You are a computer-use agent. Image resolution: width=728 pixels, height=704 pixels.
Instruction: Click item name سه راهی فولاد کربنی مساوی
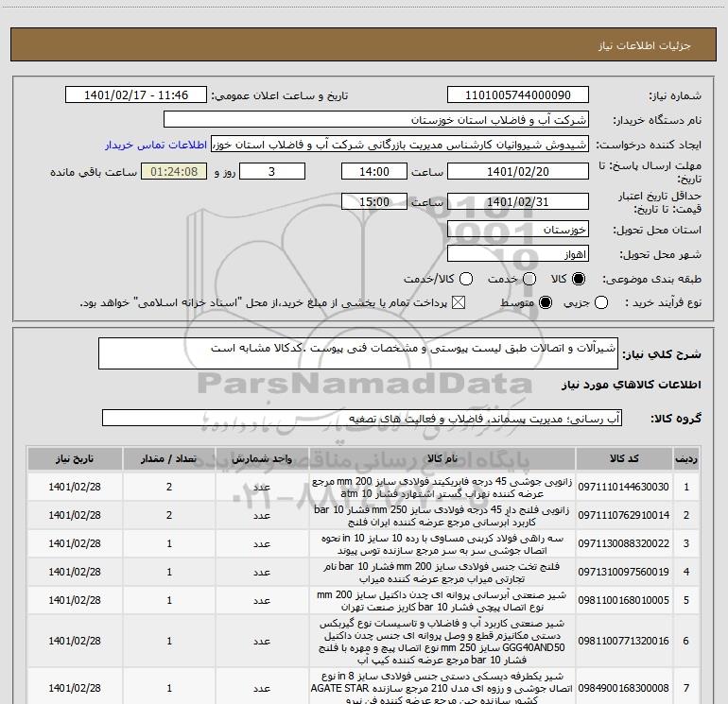click(442, 544)
